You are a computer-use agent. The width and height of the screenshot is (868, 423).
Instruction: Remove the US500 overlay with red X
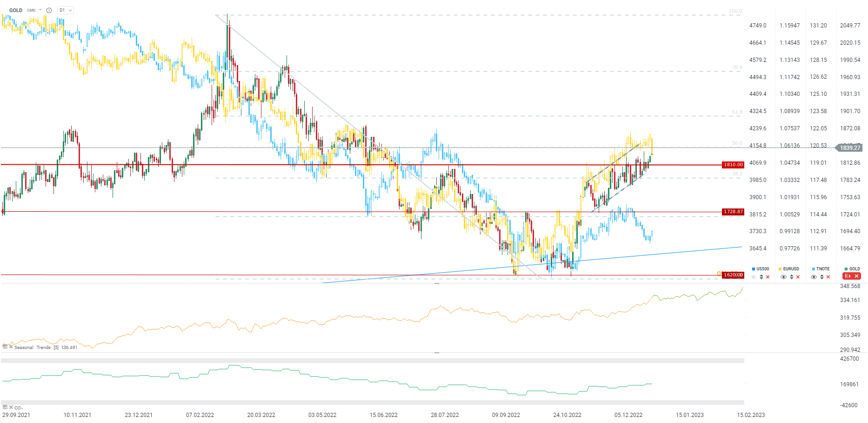(x=768, y=277)
